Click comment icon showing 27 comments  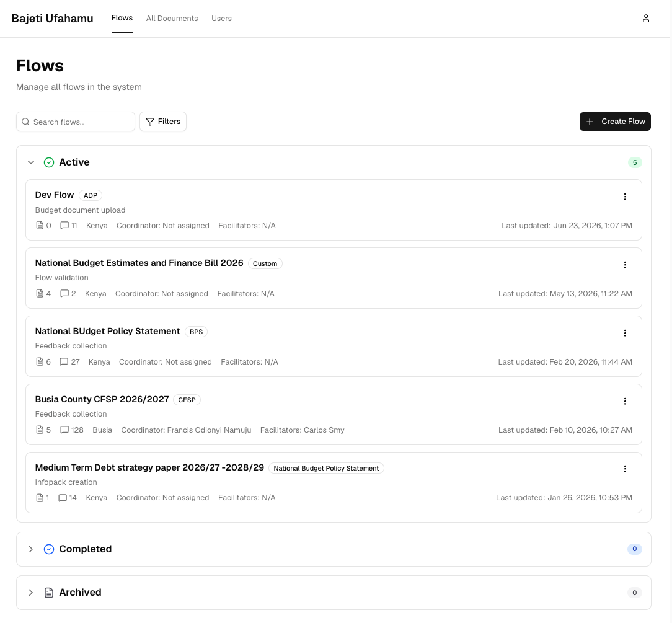[64, 361]
